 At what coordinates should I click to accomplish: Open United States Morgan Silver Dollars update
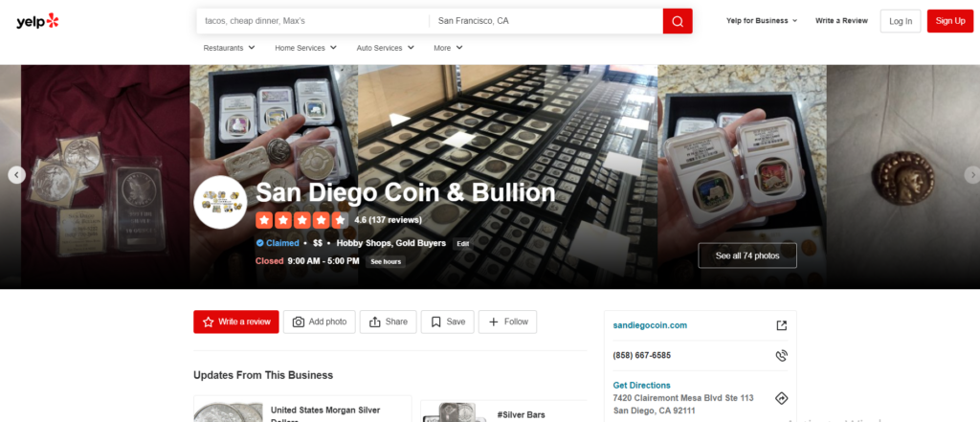(302, 409)
